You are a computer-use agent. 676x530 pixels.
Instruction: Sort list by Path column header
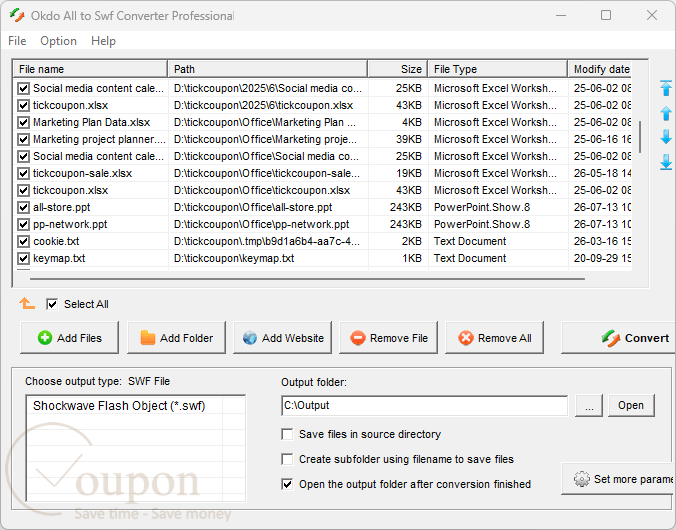[268, 69]
